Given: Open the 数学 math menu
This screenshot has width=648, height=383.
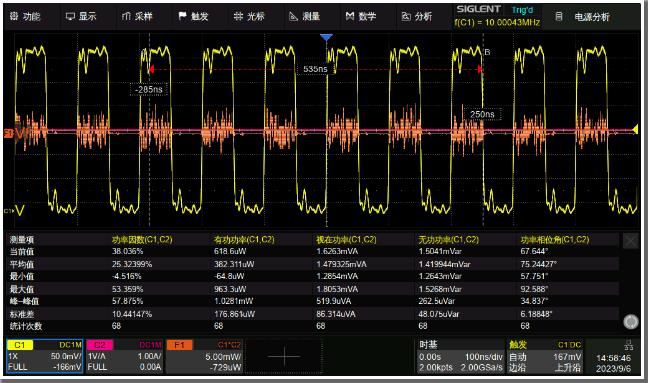Looking at the screenshot, I should (x=361, y=17).
